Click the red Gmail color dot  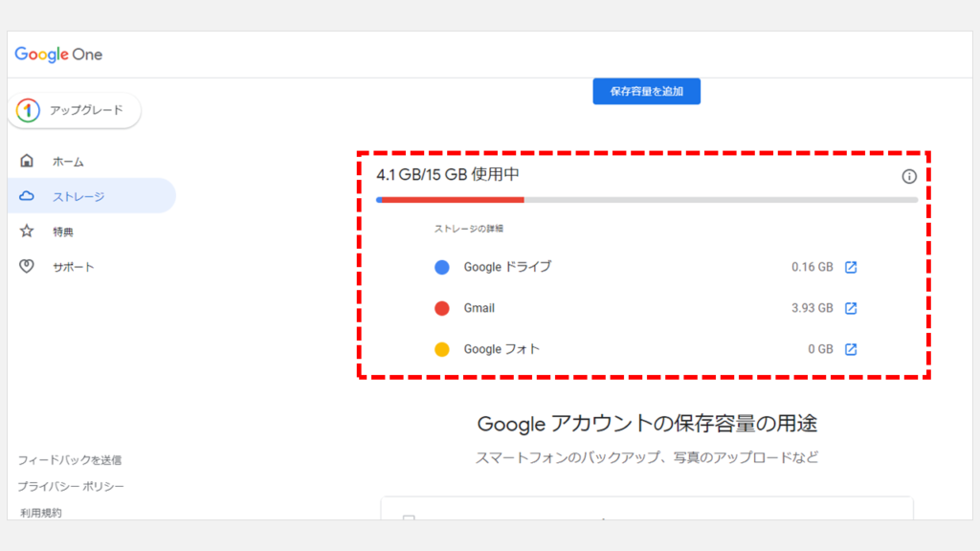[x=442, y=308]
